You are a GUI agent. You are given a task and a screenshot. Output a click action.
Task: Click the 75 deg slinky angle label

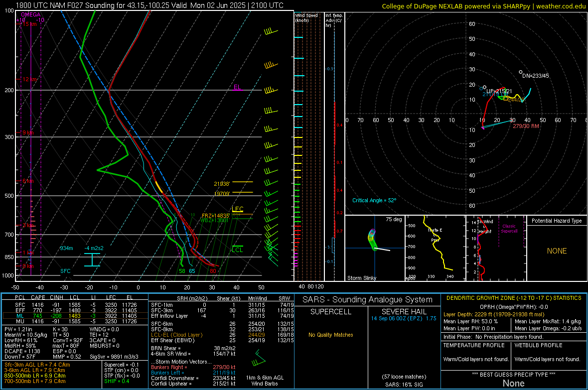pyautogui.click(x=394, y=219)
